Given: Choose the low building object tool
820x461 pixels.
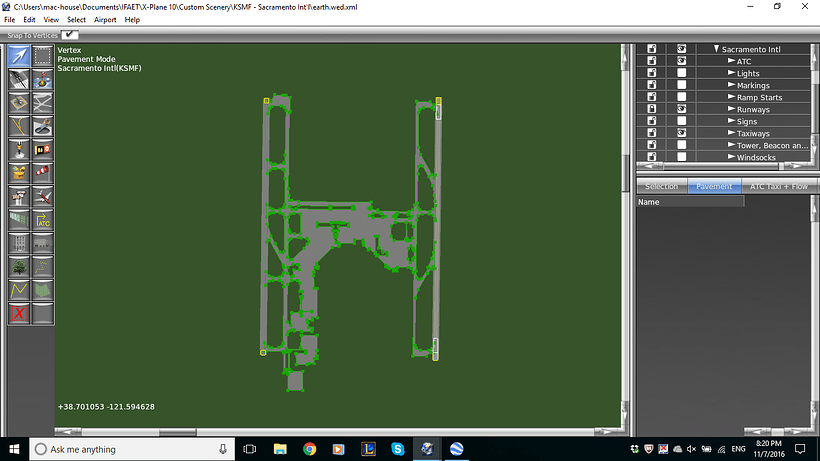Looking at the screenshot, I should pyautogui.click(x=42, y=244).
